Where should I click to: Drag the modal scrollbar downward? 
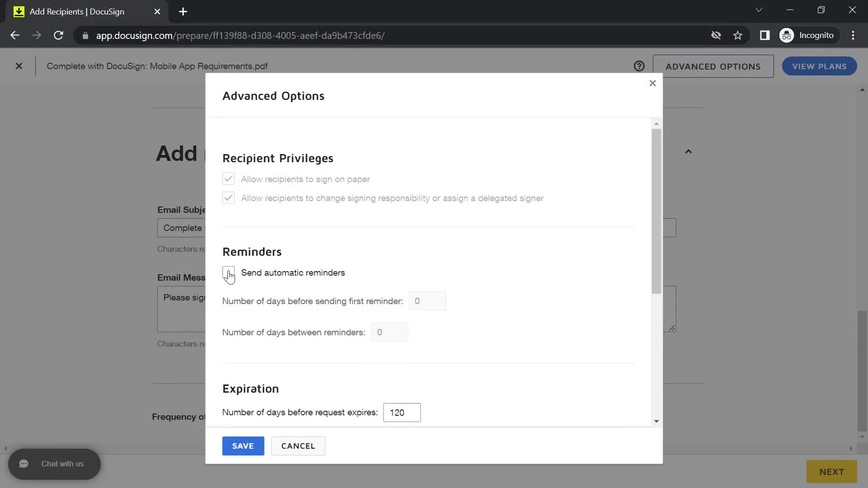point(656,209)
